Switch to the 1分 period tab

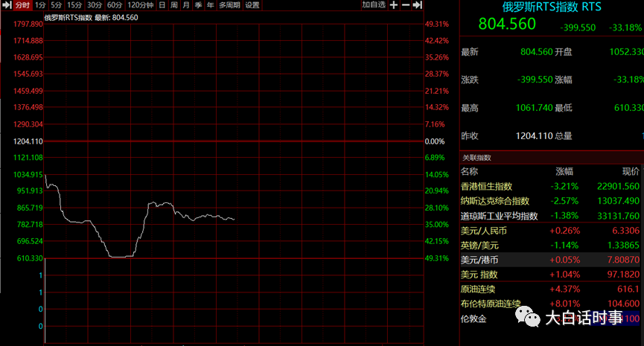click(40, 5)
